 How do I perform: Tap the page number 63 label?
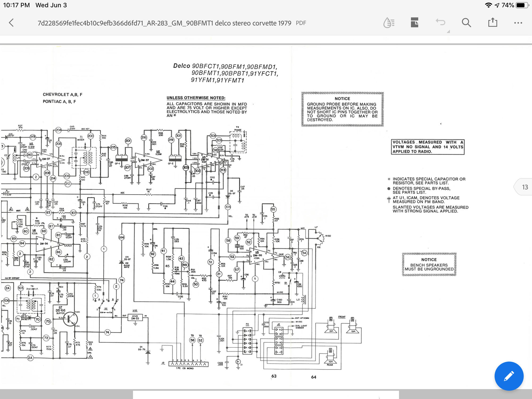274,376
